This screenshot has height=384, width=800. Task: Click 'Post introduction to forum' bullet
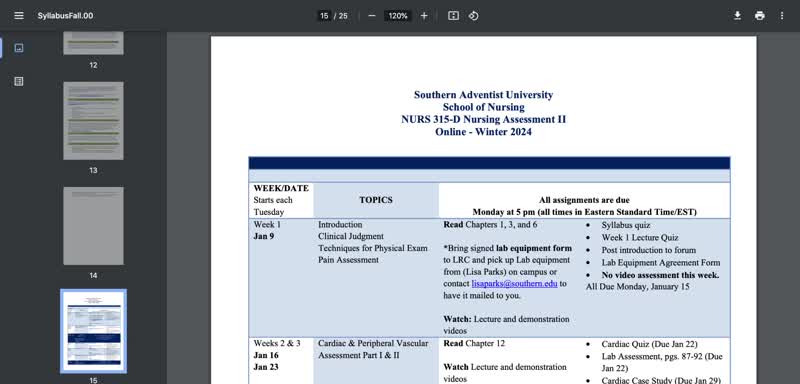click(x=648, y=250)
